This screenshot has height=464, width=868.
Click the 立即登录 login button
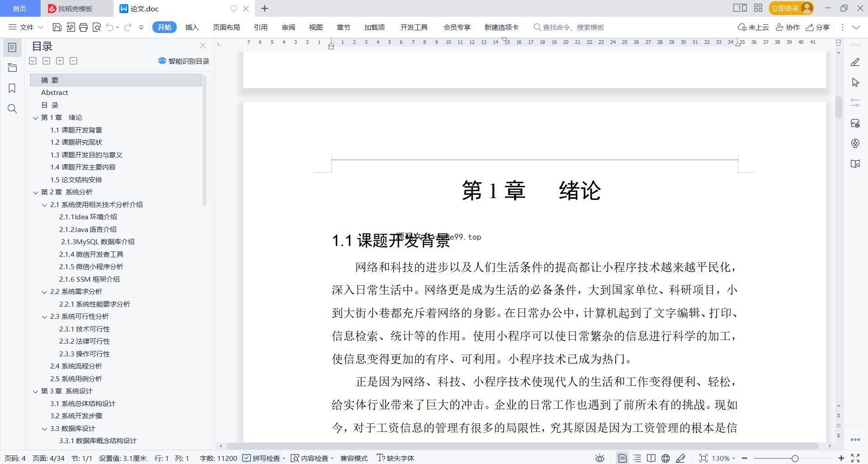[x=791, y=8]
